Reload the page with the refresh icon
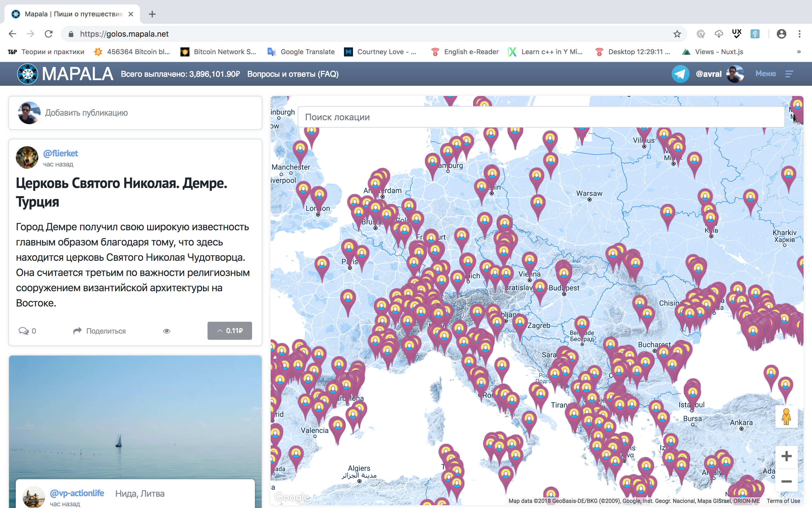Viewport: 812px width, 508px height. click(49, 34)
